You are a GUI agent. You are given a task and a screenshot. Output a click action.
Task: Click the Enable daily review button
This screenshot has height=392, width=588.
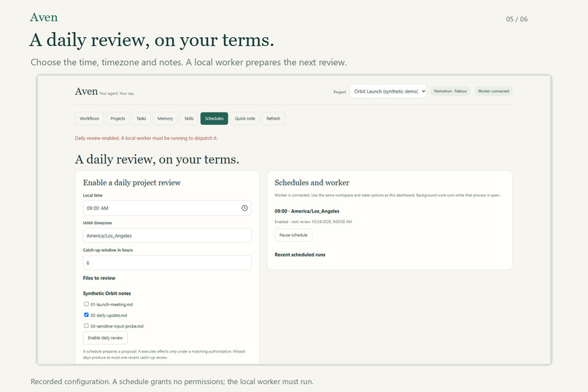point(105,337)
